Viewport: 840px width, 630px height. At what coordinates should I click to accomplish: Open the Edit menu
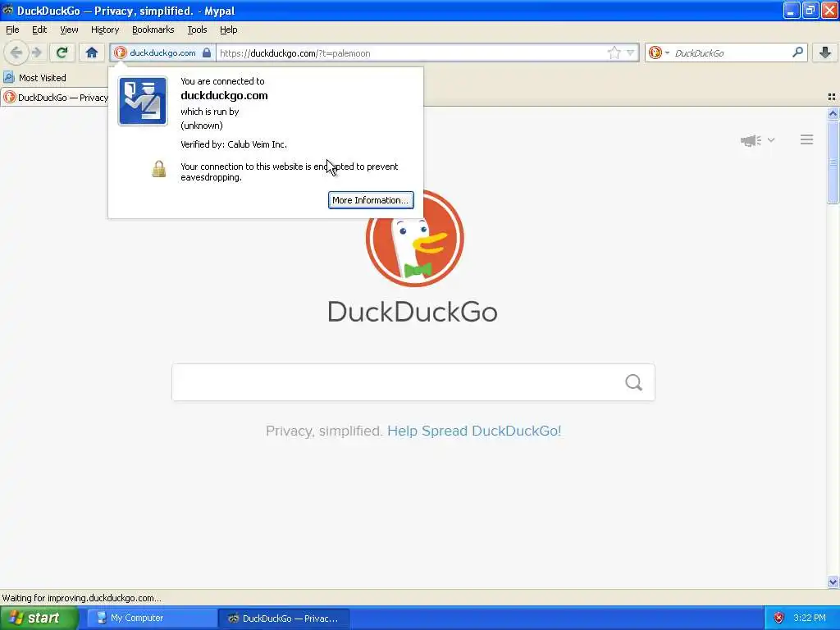point(39,30)
